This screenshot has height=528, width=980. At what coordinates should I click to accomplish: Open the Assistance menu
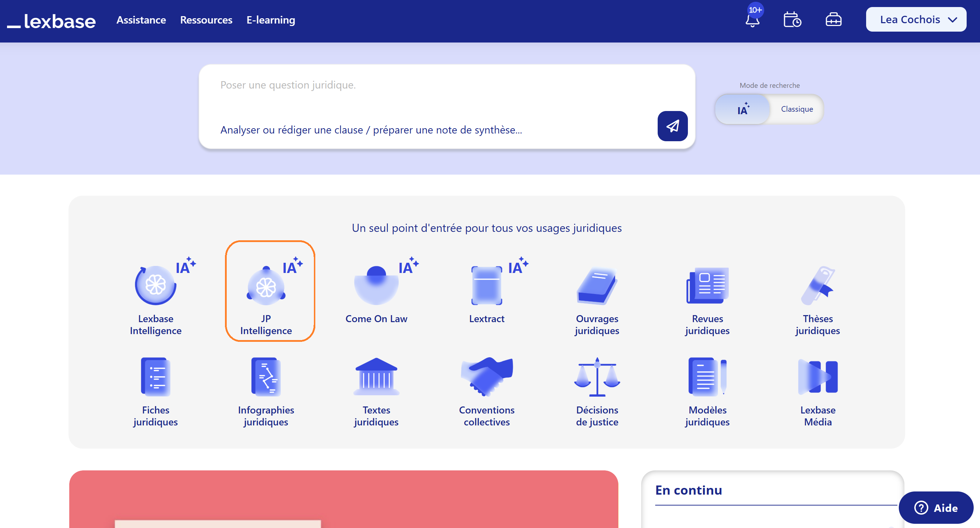[x=141, y=20]
